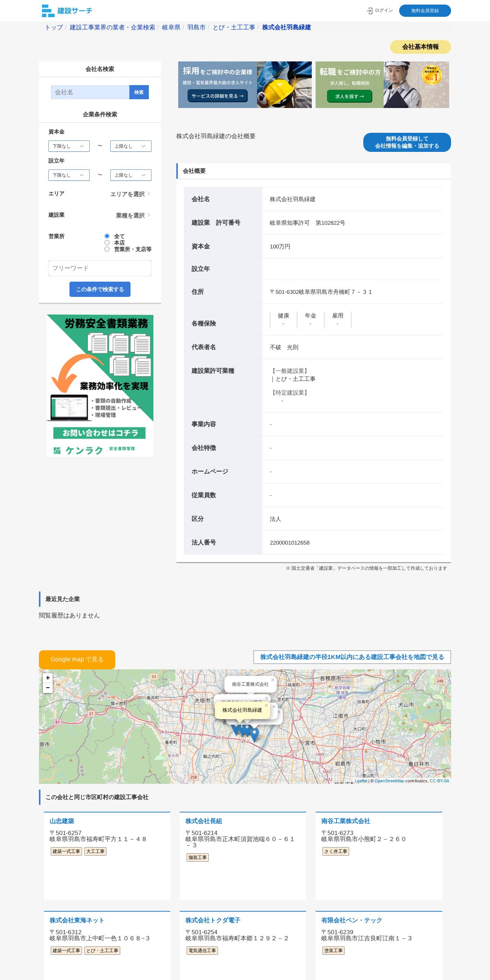Select the 会社基本情報 tab

point(420,47)
